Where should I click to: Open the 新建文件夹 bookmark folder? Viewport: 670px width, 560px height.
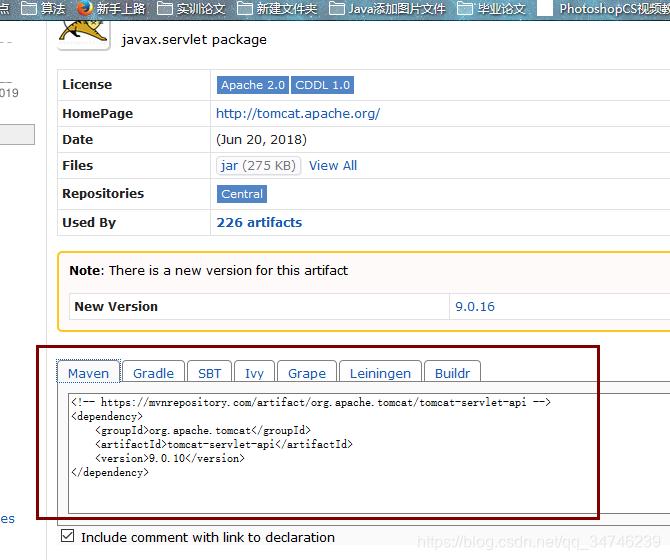(277, 8)
